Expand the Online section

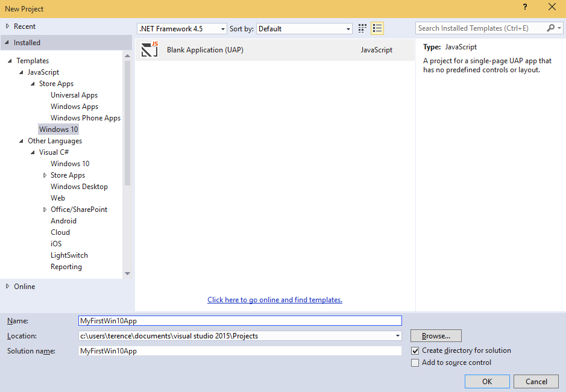(7, 286)
